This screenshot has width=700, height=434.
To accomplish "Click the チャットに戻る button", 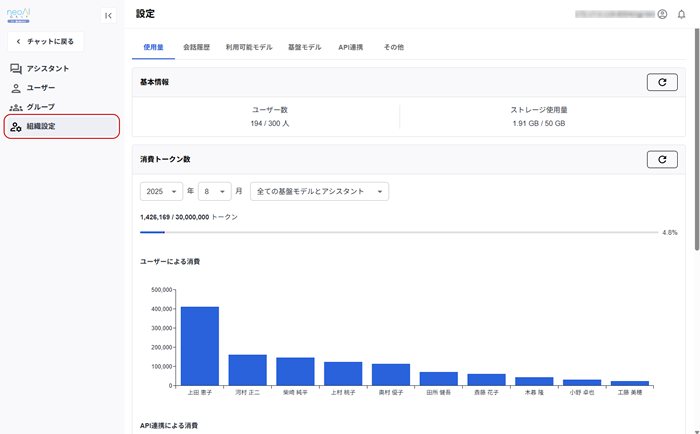I will [45, 41].
